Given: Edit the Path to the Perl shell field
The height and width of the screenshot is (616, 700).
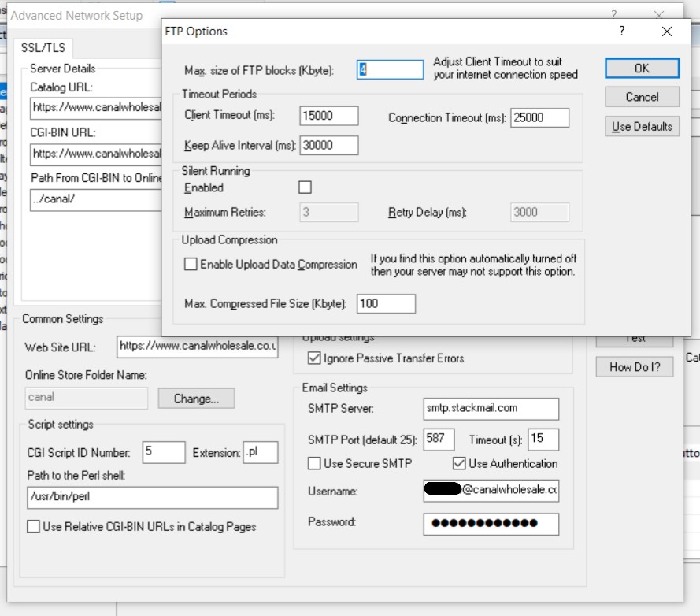Looking at the screenshot, I should click(152, 498).
